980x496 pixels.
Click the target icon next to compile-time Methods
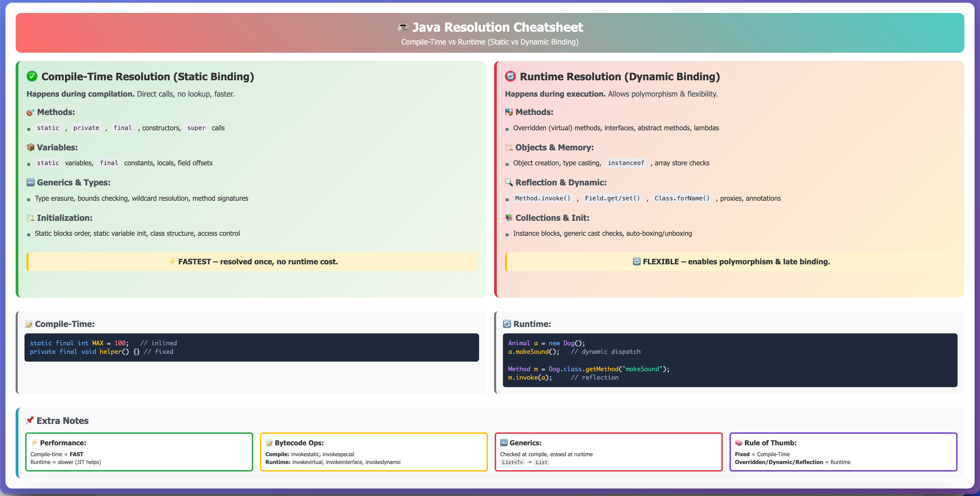[x=30, y=112]
